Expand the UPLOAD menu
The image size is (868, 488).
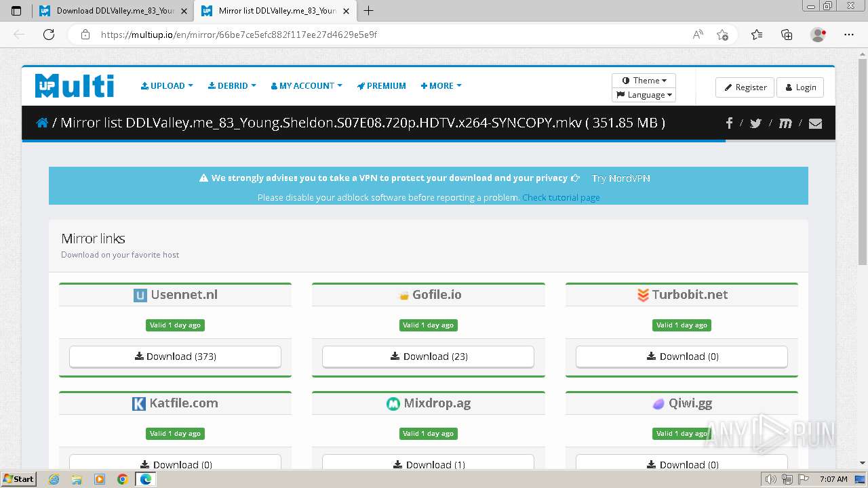[167, 86]
